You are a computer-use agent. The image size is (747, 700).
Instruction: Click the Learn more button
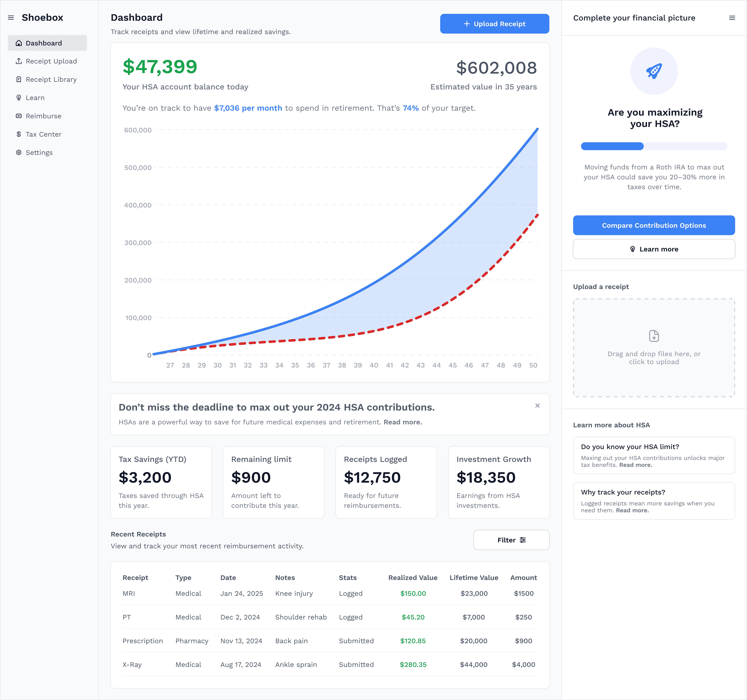(654, 249)
